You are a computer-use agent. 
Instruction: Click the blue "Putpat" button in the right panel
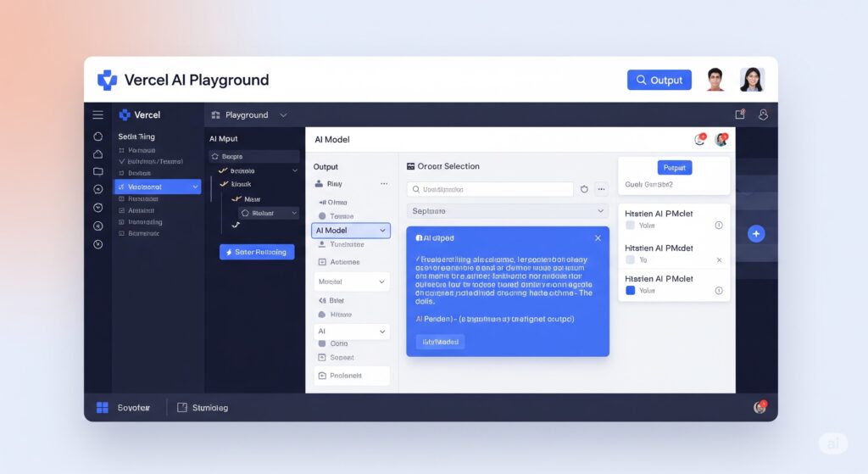(x=674, y=167)
